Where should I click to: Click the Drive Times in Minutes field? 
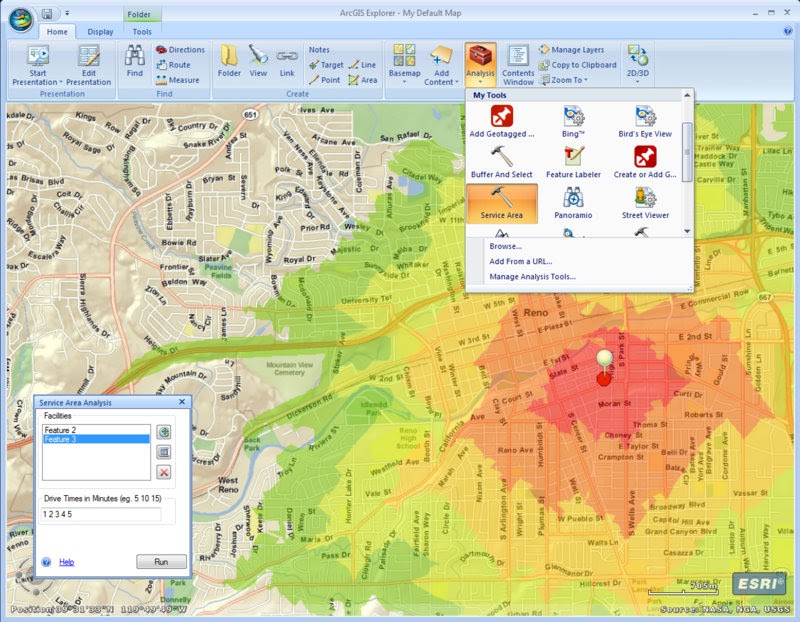101,514
